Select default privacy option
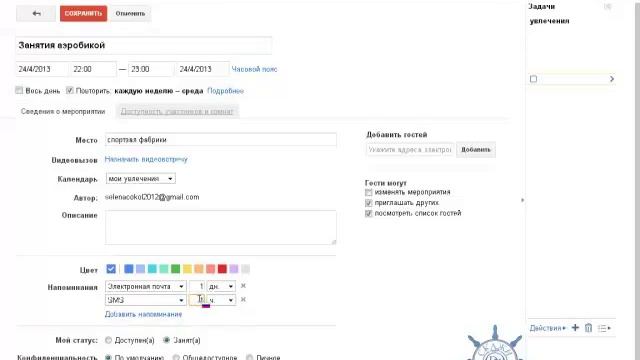This screenshot has width=640, height=360. pos(108,357)
